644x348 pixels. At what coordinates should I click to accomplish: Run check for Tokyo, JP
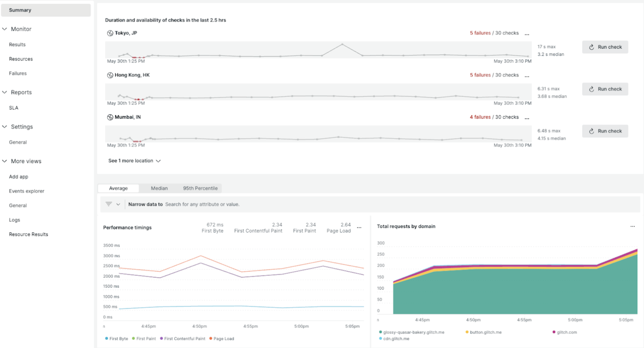(605, 47)
